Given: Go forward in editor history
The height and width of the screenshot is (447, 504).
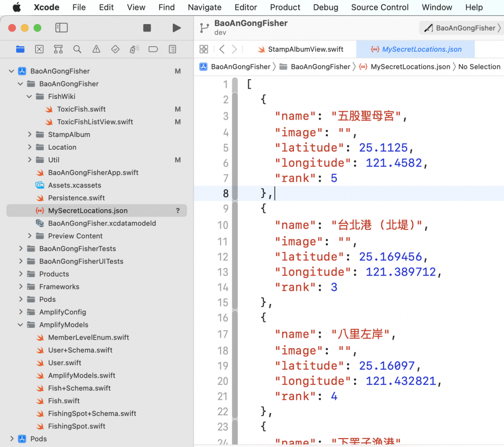Looking at the screenshot, I should [234, 49].
